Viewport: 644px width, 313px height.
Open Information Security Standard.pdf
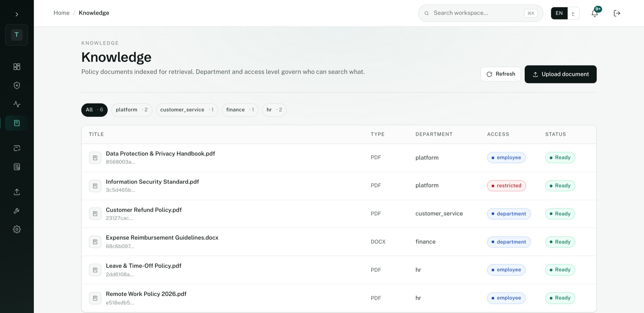pos(152,182)
